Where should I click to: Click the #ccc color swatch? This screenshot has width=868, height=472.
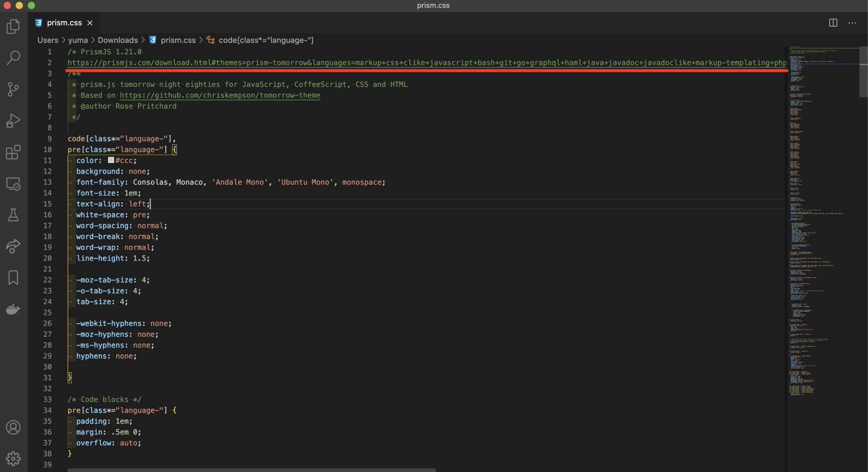pyautogui.click(x=111, y=160)
